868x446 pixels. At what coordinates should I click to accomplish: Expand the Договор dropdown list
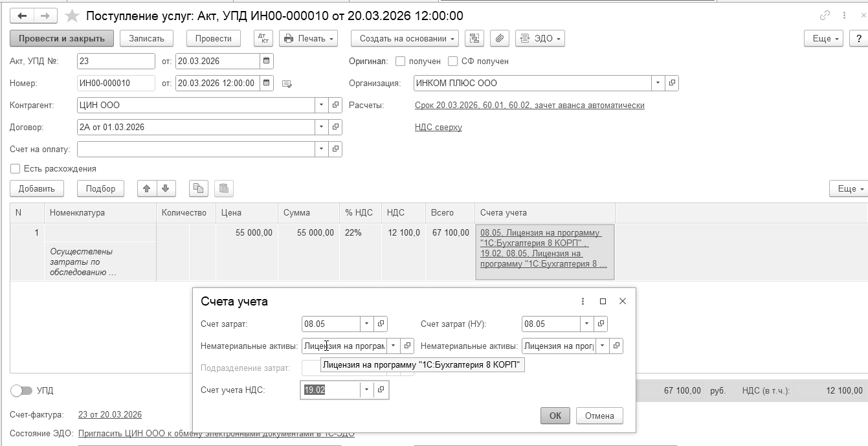[322, 128]
